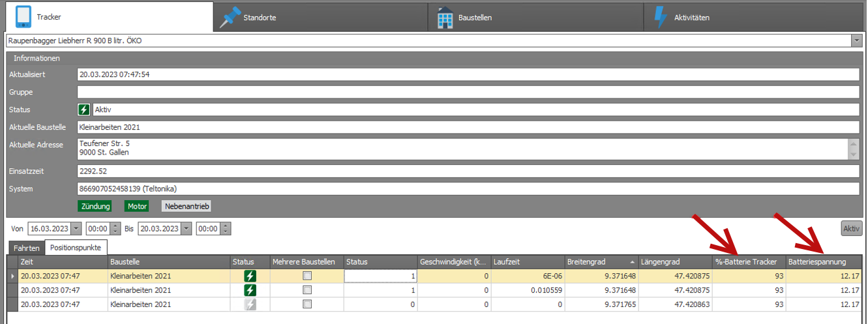Click the green Aktiv status icon in Informationen
Image resolution: width=868 pixels, height=324 pixels.
(x=83, y=110)
